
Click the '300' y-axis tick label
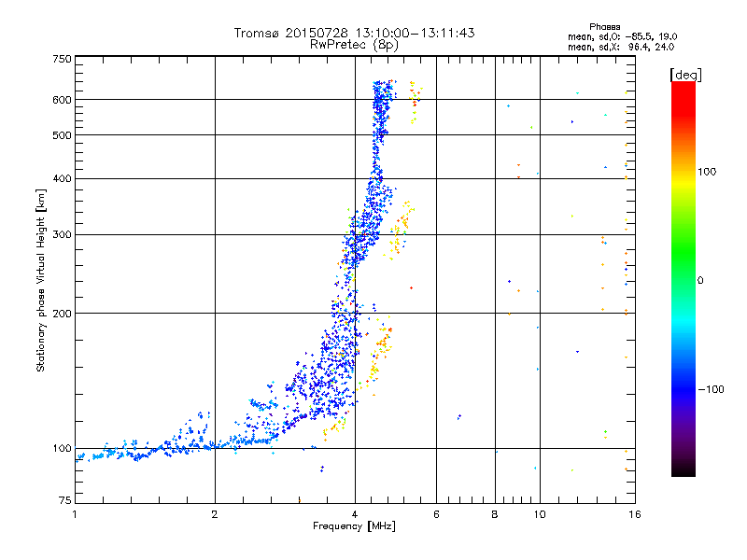62,235
